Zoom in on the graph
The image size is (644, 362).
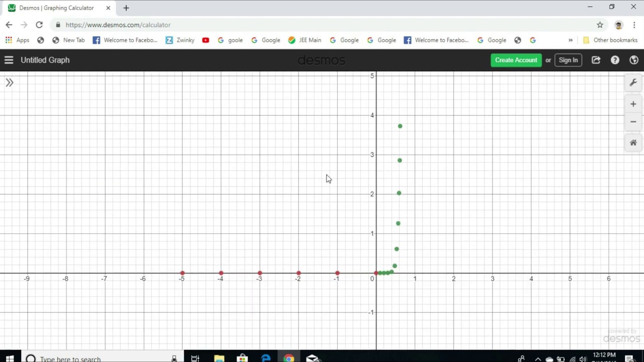tap(633, 104)
